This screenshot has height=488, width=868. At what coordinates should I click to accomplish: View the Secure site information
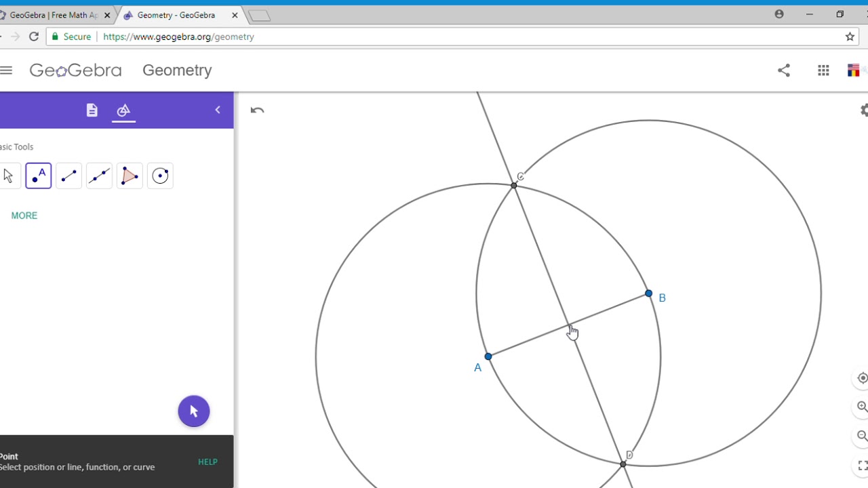(x=71, y=37)
